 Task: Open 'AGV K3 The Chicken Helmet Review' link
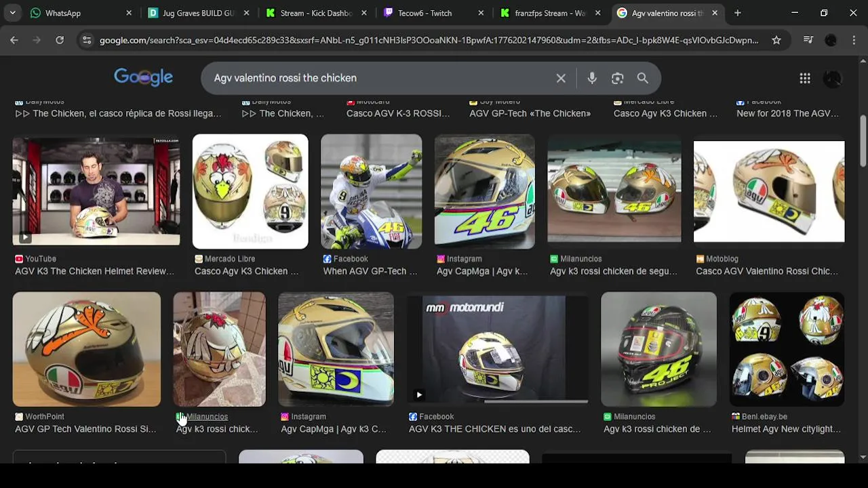(94, 271)
